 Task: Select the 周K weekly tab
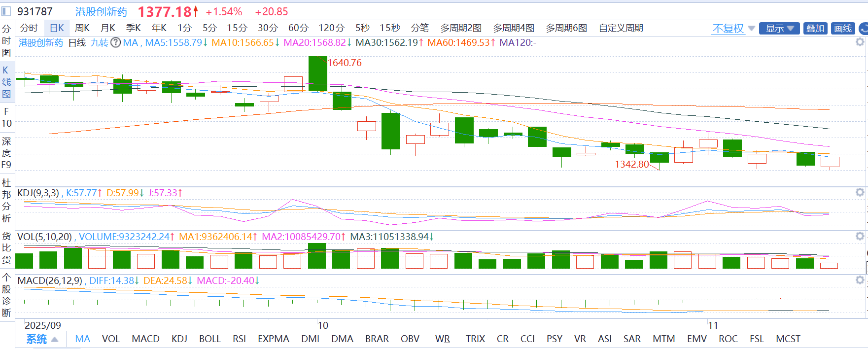pyautogui.click(x=82, y=28)
